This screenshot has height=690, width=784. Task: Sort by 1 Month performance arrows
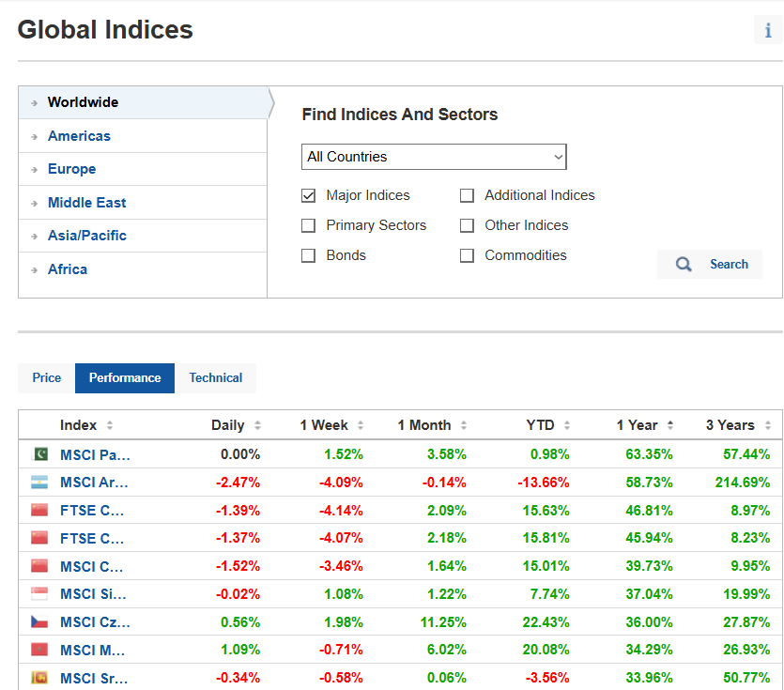pyautogui.click(x=463, y=425)
